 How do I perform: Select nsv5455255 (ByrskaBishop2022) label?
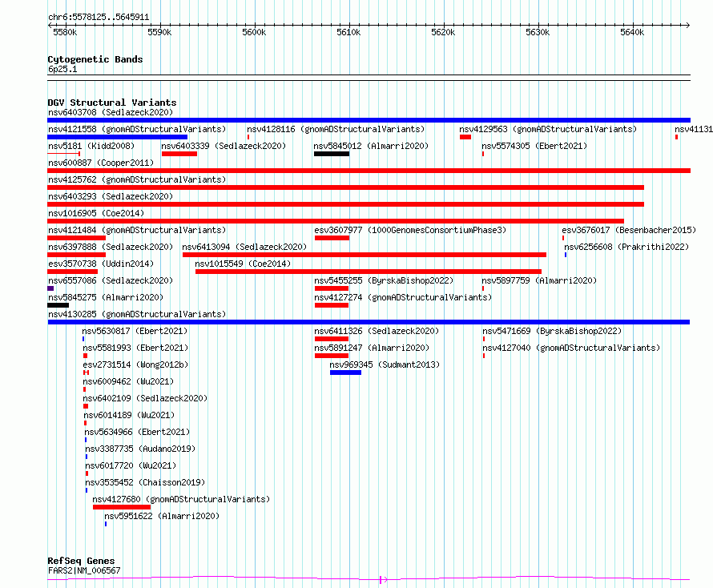point(384,280)
